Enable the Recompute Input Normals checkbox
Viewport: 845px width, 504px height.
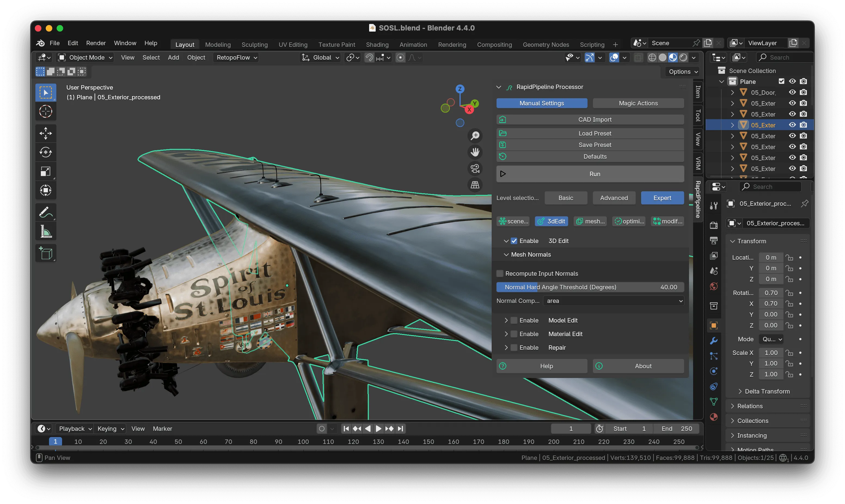500,274
